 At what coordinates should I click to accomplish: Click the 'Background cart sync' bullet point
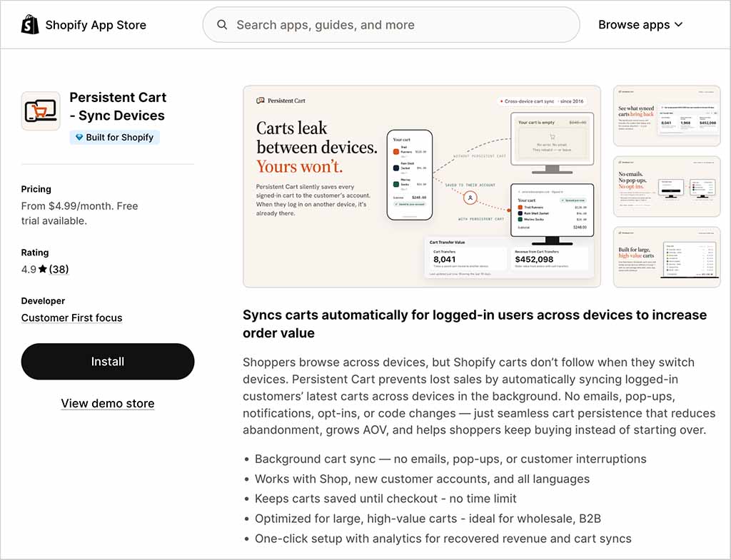tap(450, 459)
